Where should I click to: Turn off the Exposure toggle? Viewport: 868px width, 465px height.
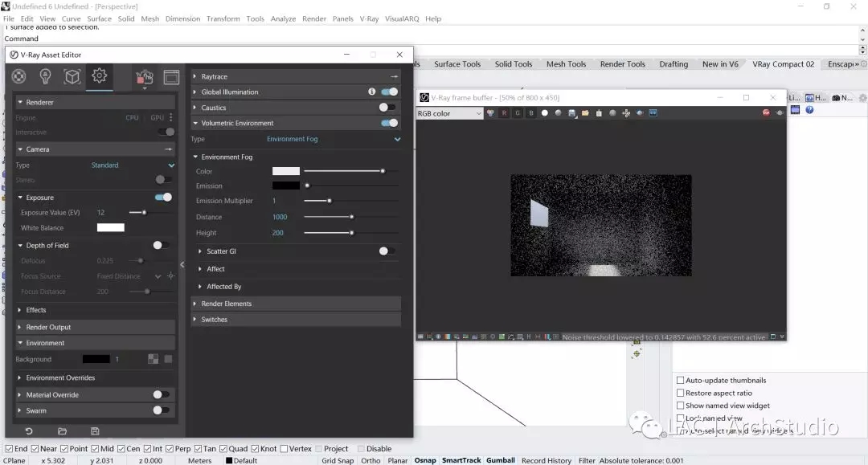(163, 198)
